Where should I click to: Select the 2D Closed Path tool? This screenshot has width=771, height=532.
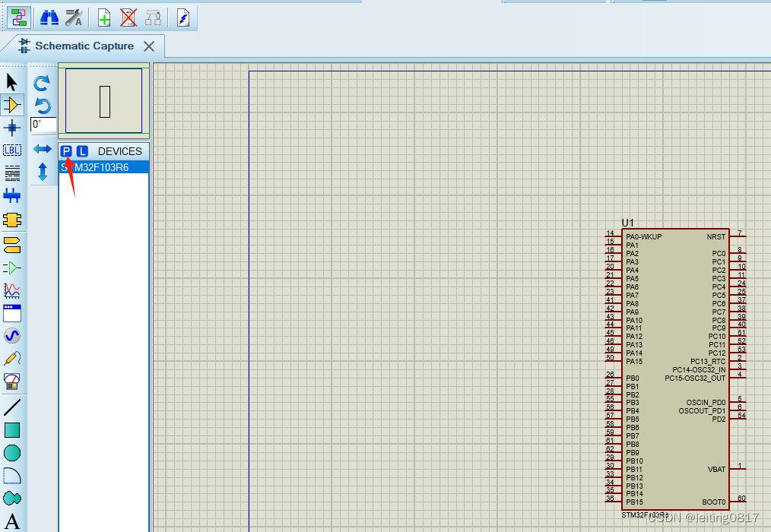click(12, 498)
